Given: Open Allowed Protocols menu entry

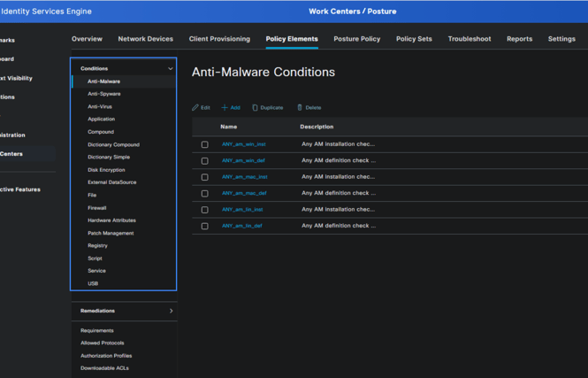Looking at the screenshot, I should 102,343.
